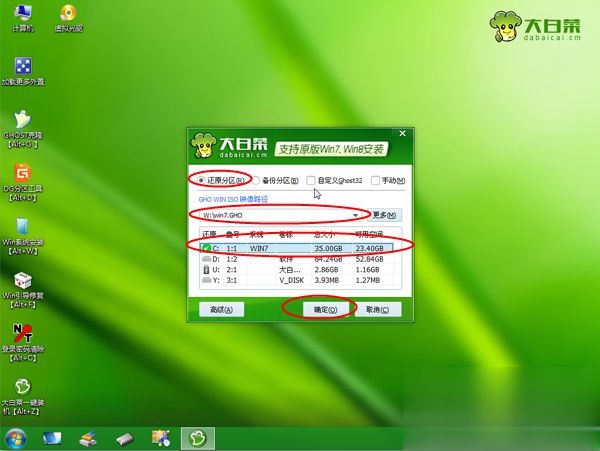This screenshot has height=451, width=600.
Task: Launch the DG分区工具 Alt+D shortcut
Action: (23, 183)
